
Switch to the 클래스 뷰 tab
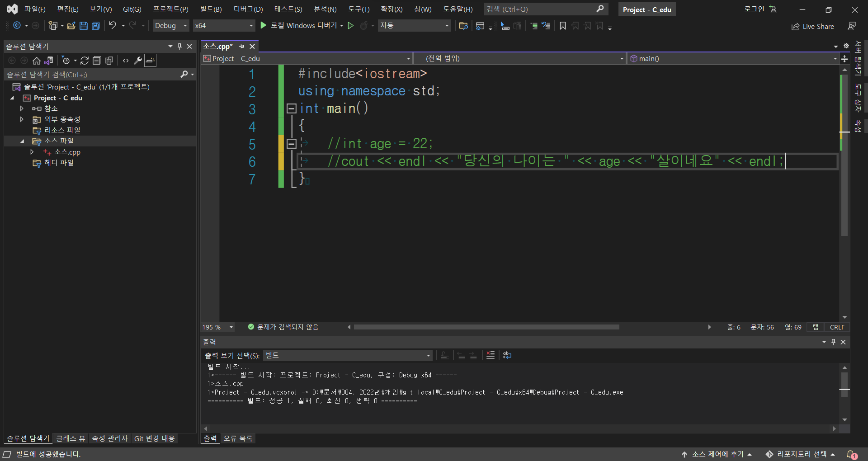(71, 438)
